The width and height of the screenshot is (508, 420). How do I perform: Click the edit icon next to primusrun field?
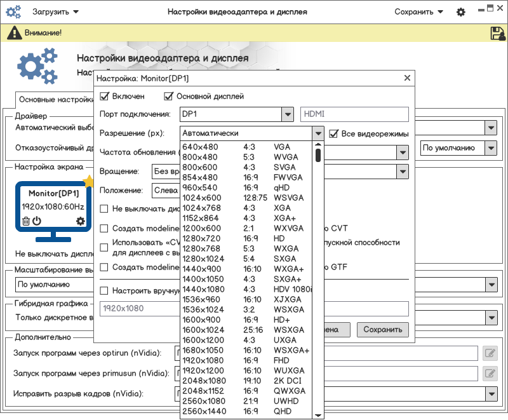[490, 373]
